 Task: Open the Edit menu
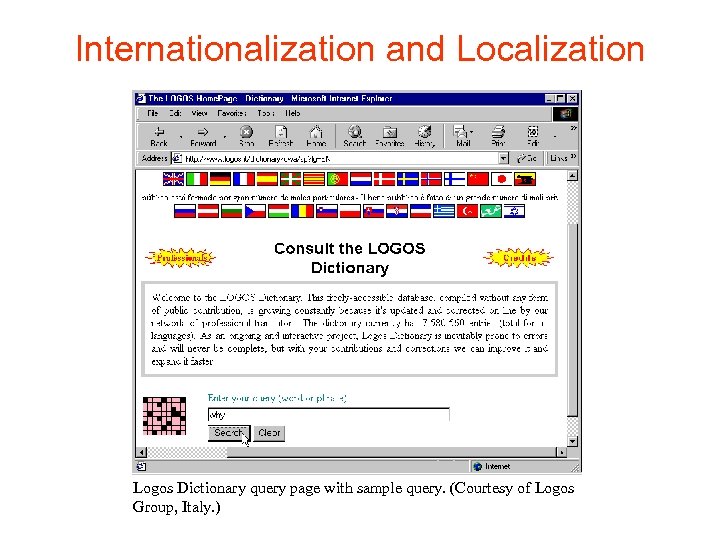[175, 113]
